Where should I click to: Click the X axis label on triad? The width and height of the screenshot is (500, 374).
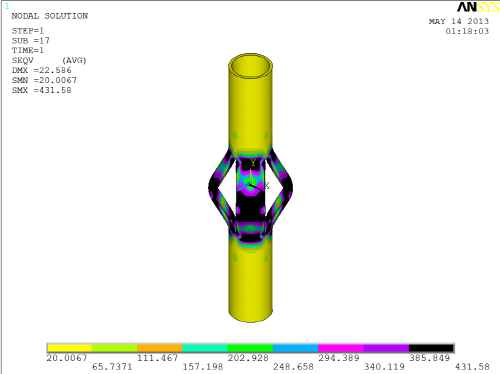tap(267, 186)
